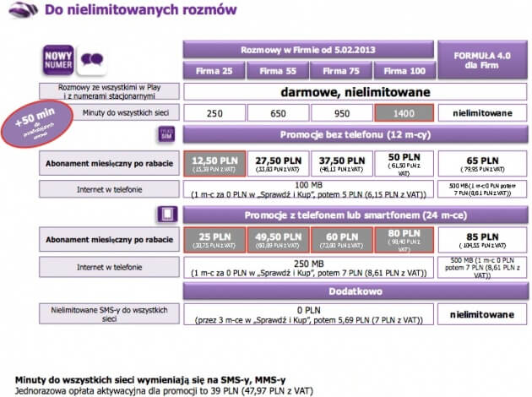
Task: Click 'Minuty do wszystkich sieci' row label
Action: click(126, 112)
